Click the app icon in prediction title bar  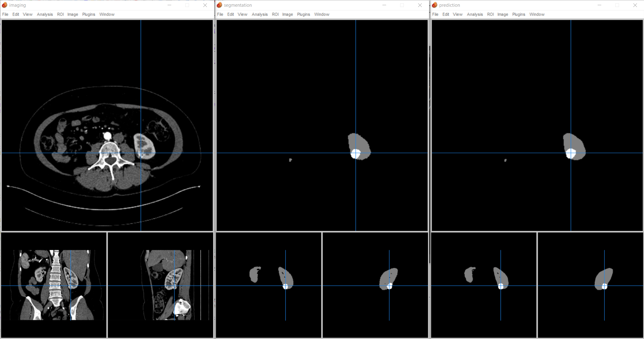(435, 5)
